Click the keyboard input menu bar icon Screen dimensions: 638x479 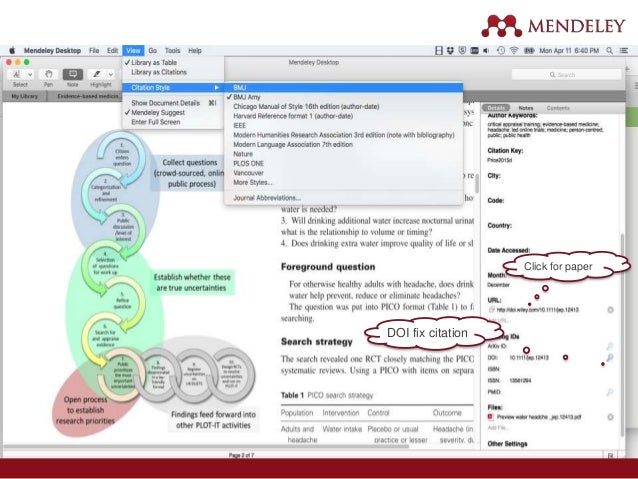pos(474,50)
